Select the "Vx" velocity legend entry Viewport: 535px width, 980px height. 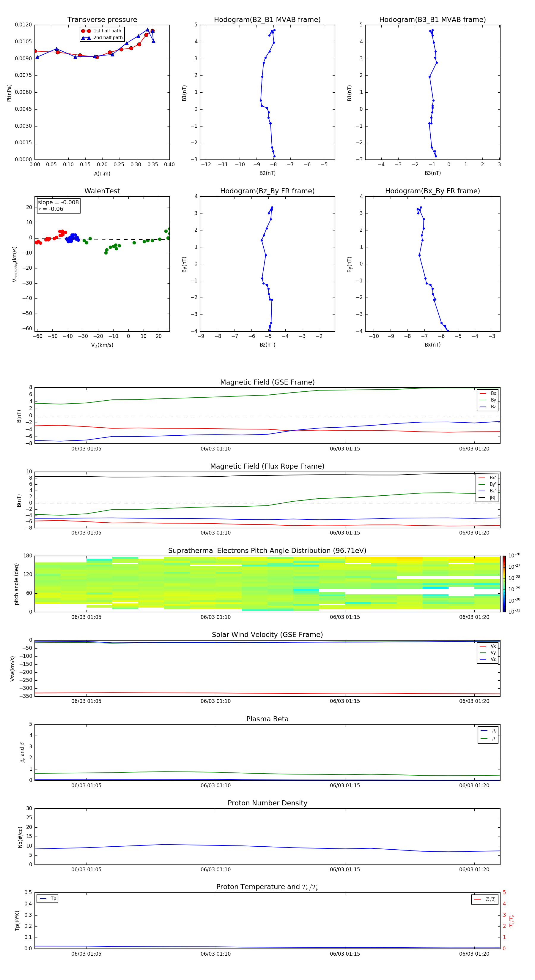[488, 647]
